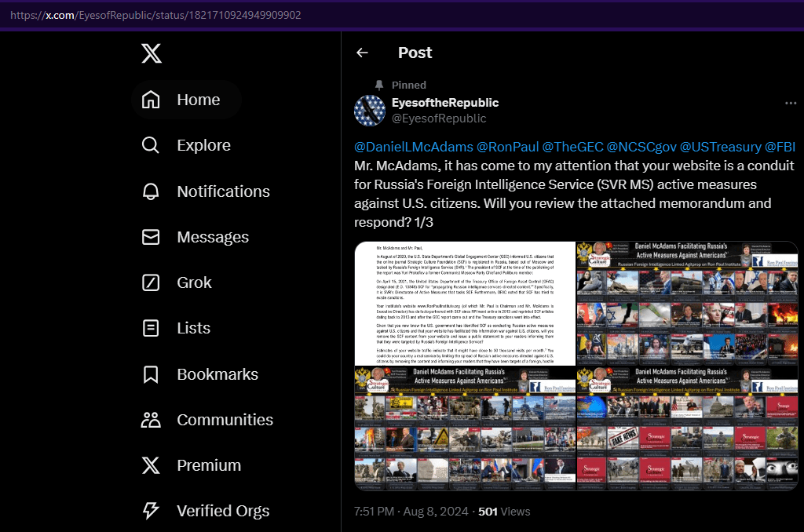
Task: Click the @DanielLMcAdams mention
Action: coord(414,147)
